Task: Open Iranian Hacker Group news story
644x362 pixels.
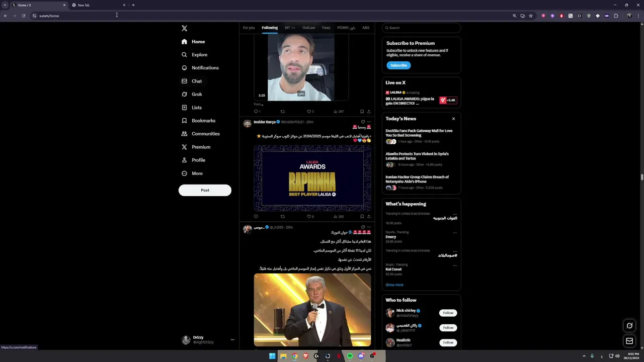Action: tap(421, 183)
